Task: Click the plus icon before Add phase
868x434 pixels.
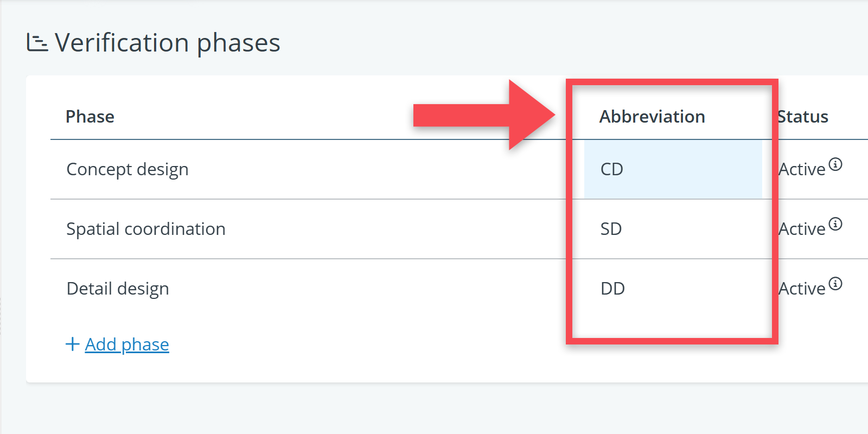Action: (x=72, y=344)
